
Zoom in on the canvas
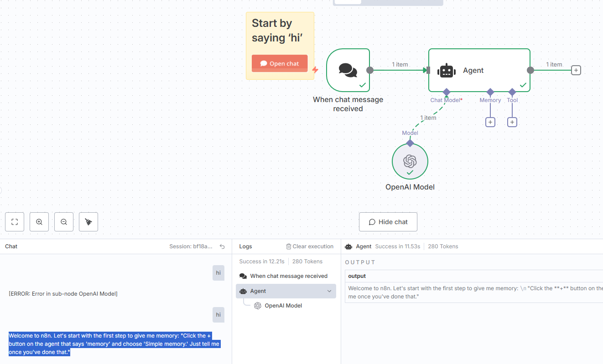click(39, 222)
